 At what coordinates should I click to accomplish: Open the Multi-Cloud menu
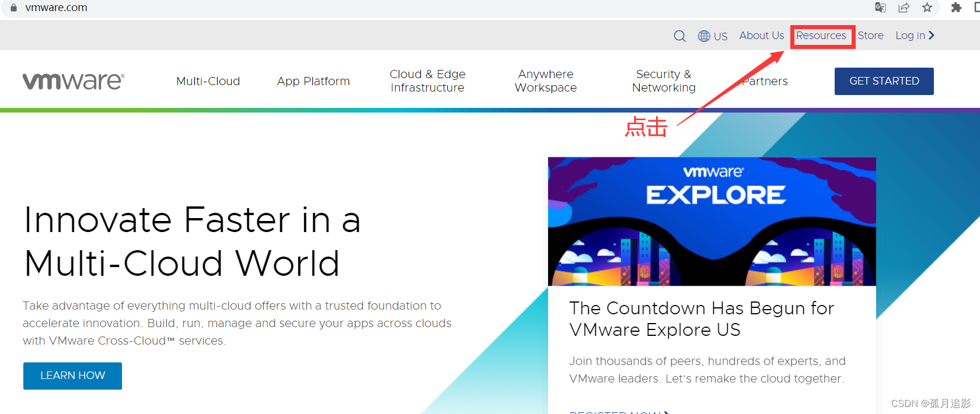pos(208,81)
